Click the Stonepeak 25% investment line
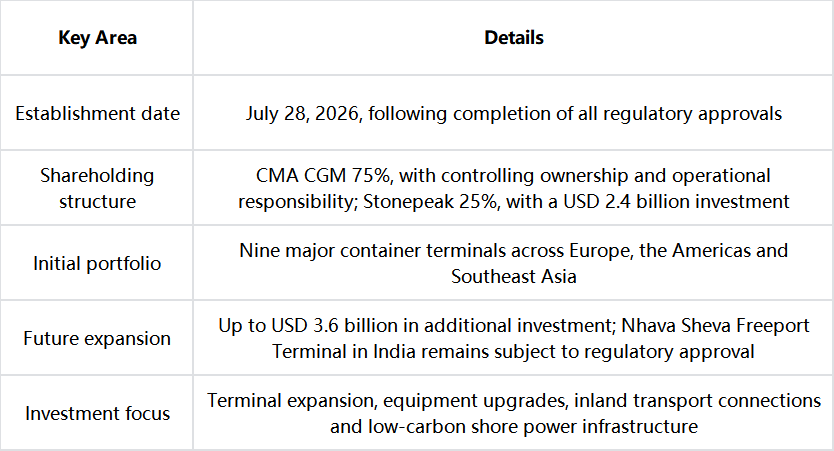The width and height of the screenshot is (834, 451). tap(514, 202)
